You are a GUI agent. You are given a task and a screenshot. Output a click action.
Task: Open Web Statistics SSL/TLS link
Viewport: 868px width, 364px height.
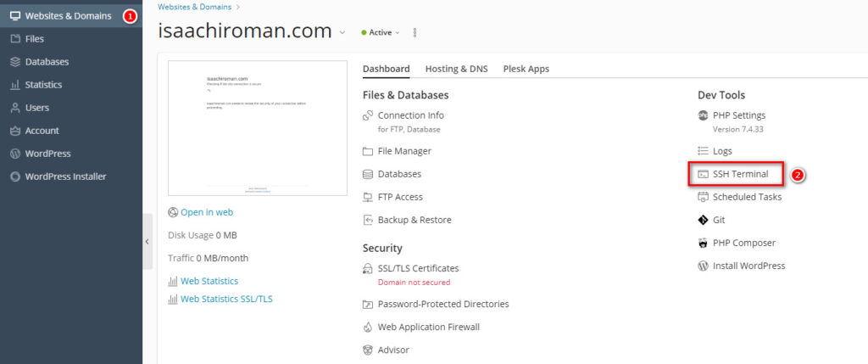click(226, 300)
